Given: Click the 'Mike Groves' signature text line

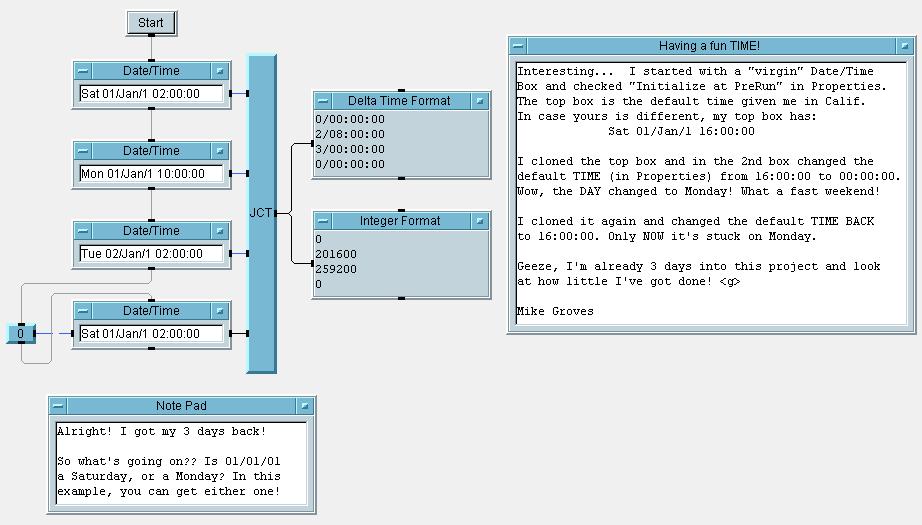Looking at the screenshot, I should (555, 311).
